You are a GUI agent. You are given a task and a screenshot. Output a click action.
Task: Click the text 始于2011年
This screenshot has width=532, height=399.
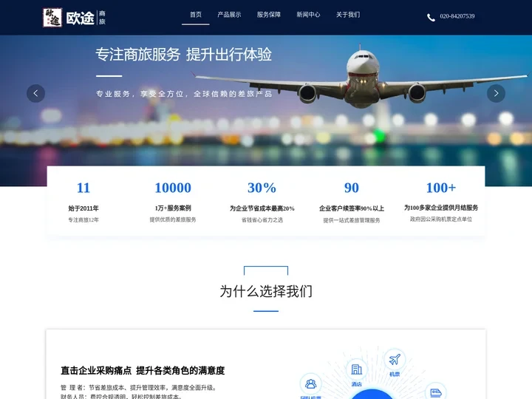click(x=83, y=208)
